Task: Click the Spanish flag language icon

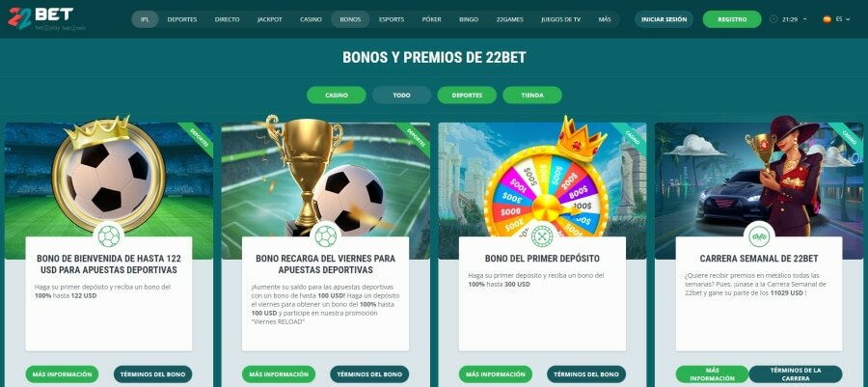Action: pos(827,19)
